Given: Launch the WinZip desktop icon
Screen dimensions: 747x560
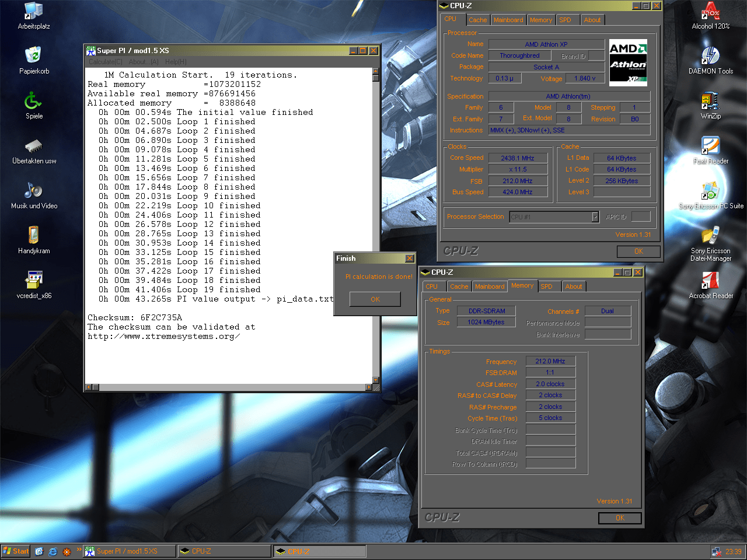Looking at the screenshot, I should (x=710, y=101).
